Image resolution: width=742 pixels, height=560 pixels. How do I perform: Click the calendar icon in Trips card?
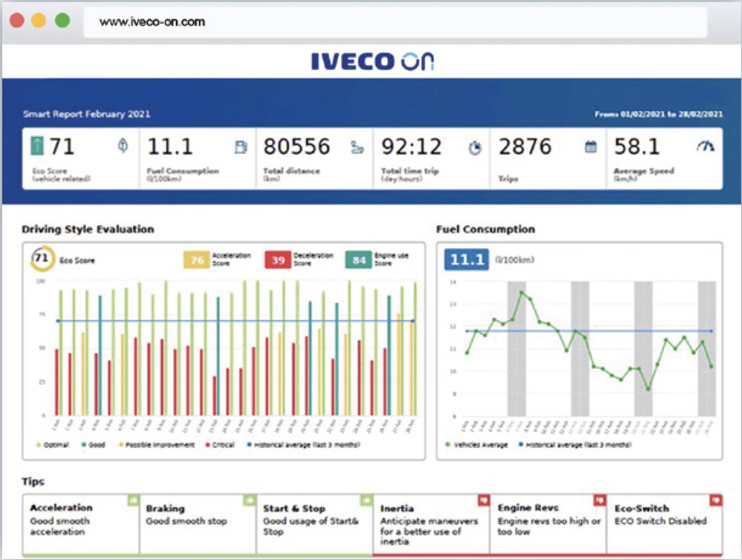tap(591, 147)
